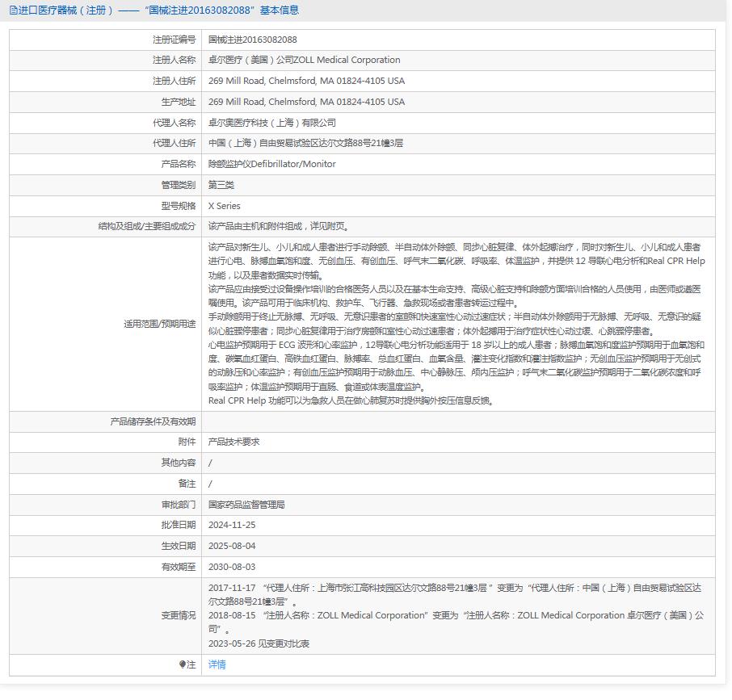This screenshot has height=700, width=732.
Task: Click the 代理人住所 address value
Action: pyautogui.click(x=305, y=143)
